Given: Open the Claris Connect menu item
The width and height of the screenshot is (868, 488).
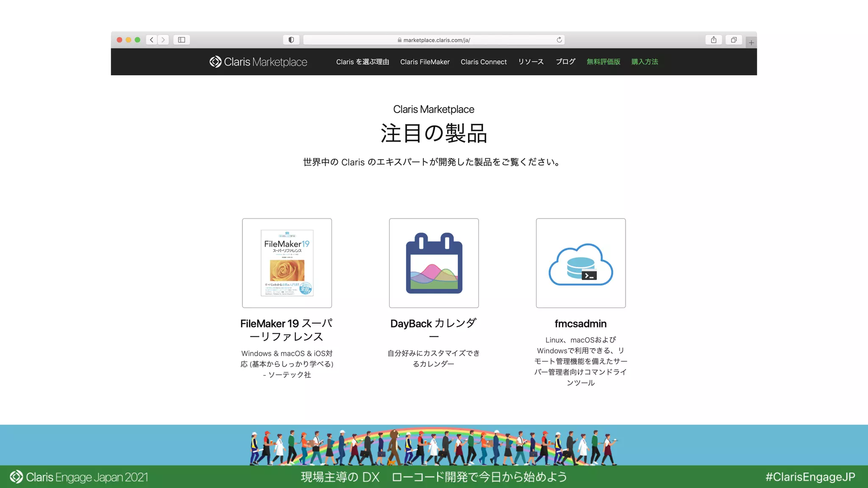Looking at the screenshot, I should [x=484, y=62].
